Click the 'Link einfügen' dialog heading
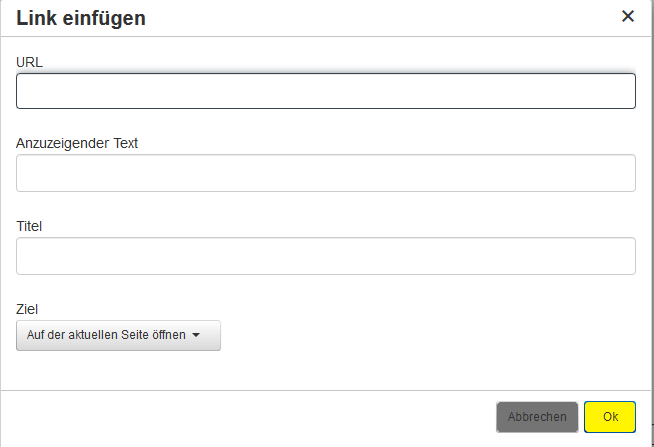The width and height of the screenshot is (654, 447). pyautogui.click(x=80, y=17)
